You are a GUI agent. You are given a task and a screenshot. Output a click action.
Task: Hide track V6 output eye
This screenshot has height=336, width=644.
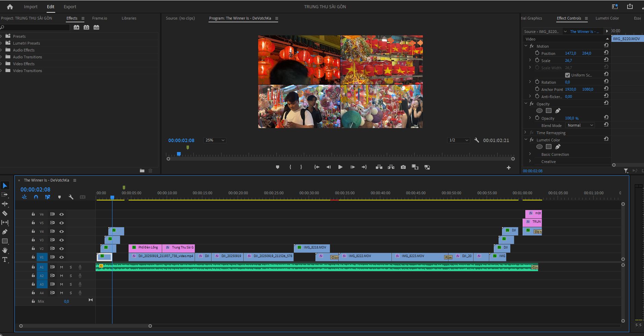[x=62, y=214]
